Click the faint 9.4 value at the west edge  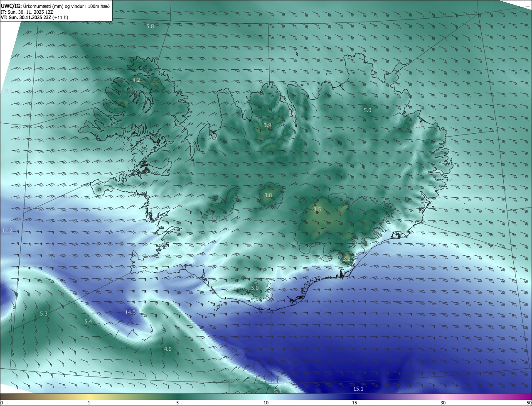(x=8, y=90)
